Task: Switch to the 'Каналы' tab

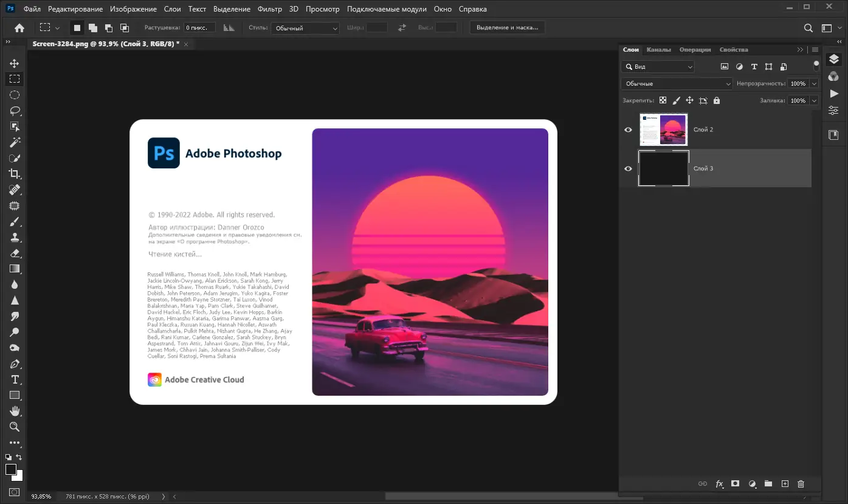Action: click(659, 49)
